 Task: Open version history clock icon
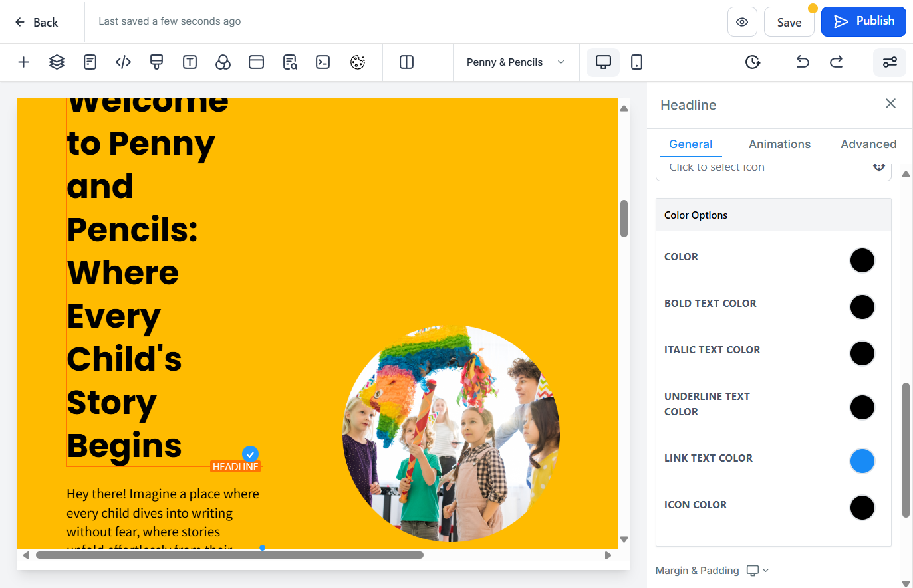click(752, 62)
